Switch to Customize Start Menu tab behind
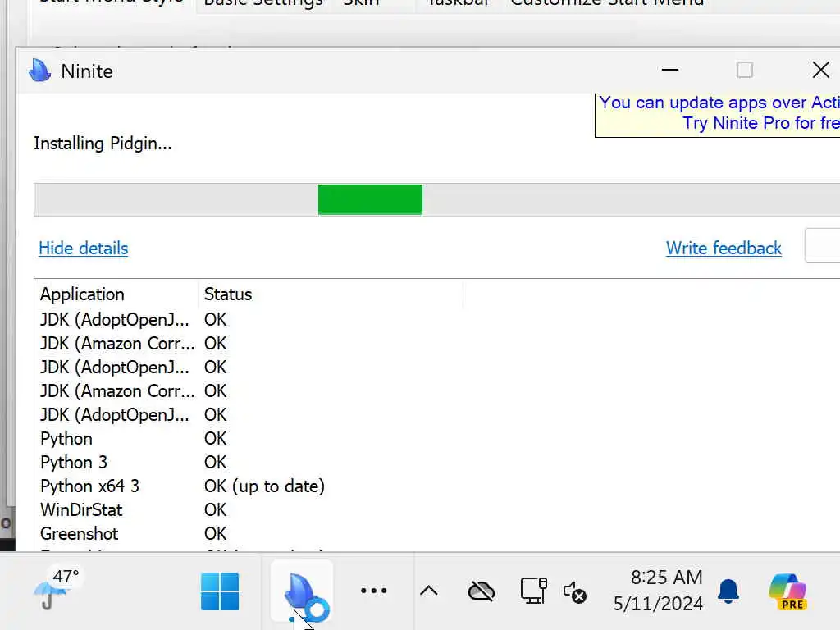Image resolution: width=840 pixels, height=630 pixels. click(x=607, y=3)
